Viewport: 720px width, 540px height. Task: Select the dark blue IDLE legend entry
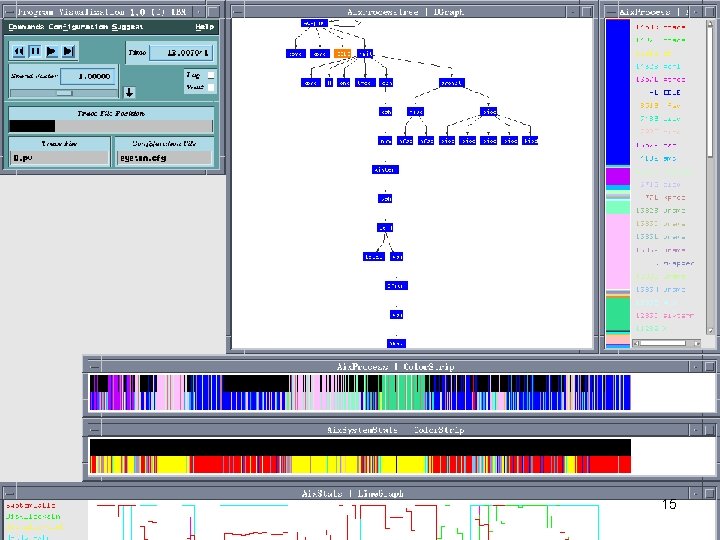click(664, 92)
